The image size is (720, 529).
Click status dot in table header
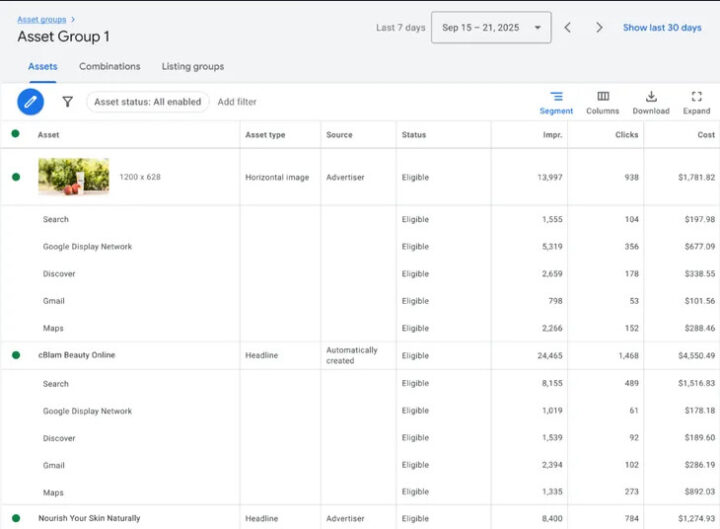[15, 134]
